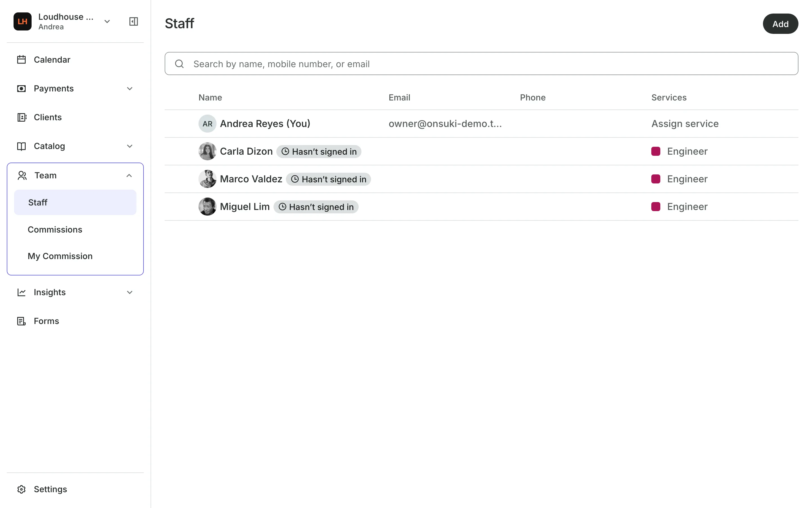The width and height of the screenshot is (812, 508).
Task: Open the Staff submenu item
Action: point(75,202)
